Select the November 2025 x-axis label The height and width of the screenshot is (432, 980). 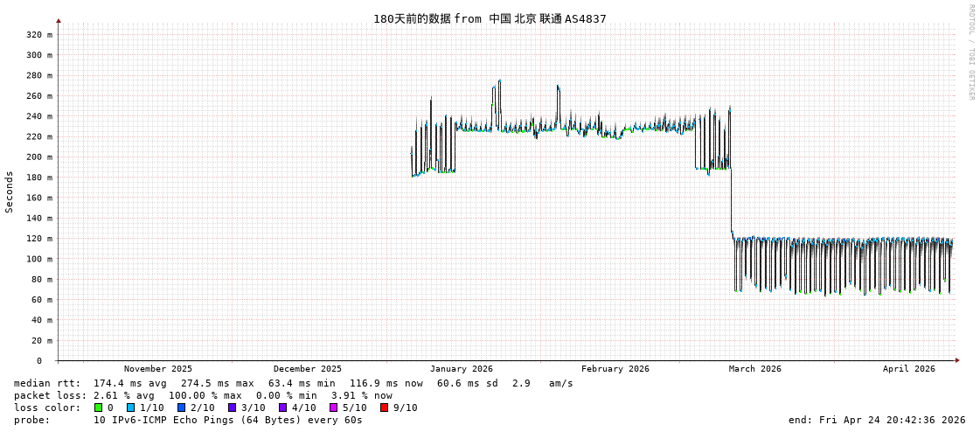coord(158,369)
